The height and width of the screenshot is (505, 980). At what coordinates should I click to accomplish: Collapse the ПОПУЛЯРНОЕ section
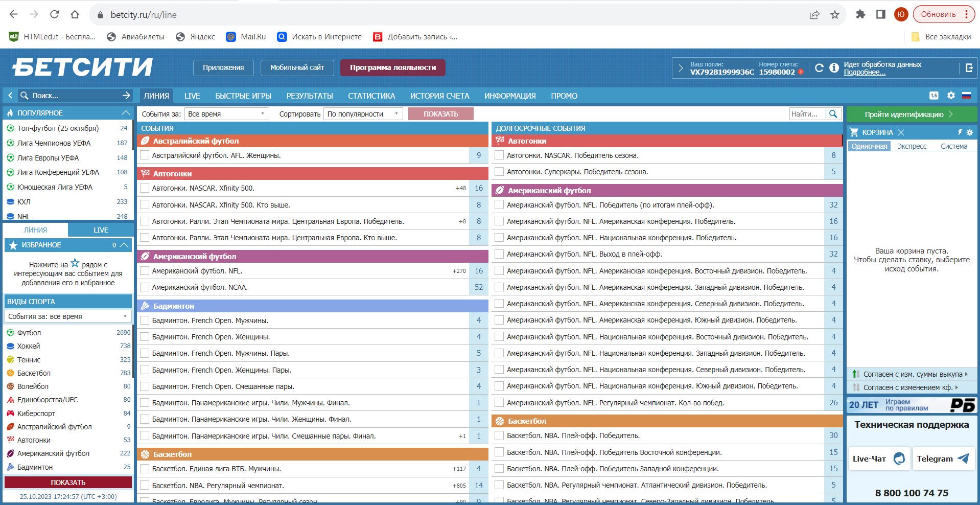pos(125,112)
